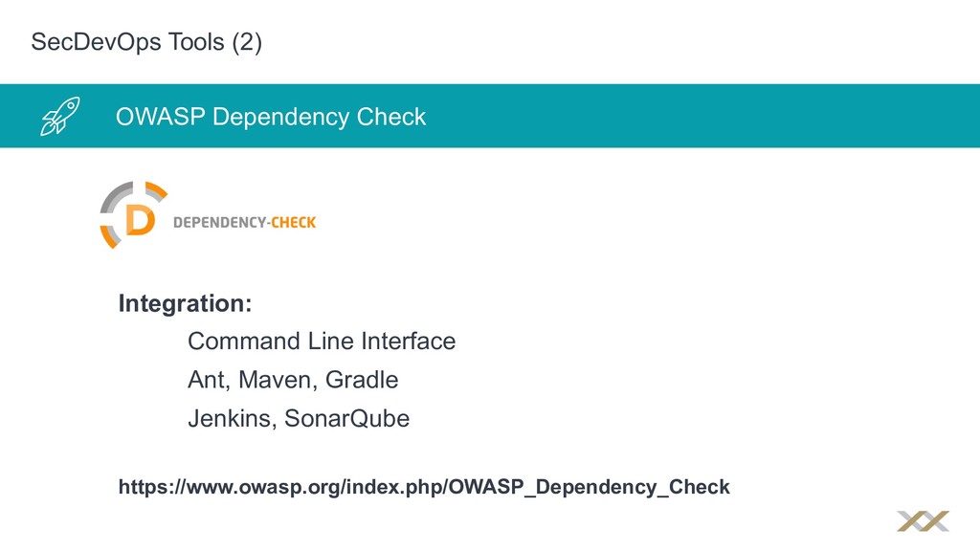Click the word SonarQube in the list
The width and height of the screenshot is (980, 551).
(346, 419)
